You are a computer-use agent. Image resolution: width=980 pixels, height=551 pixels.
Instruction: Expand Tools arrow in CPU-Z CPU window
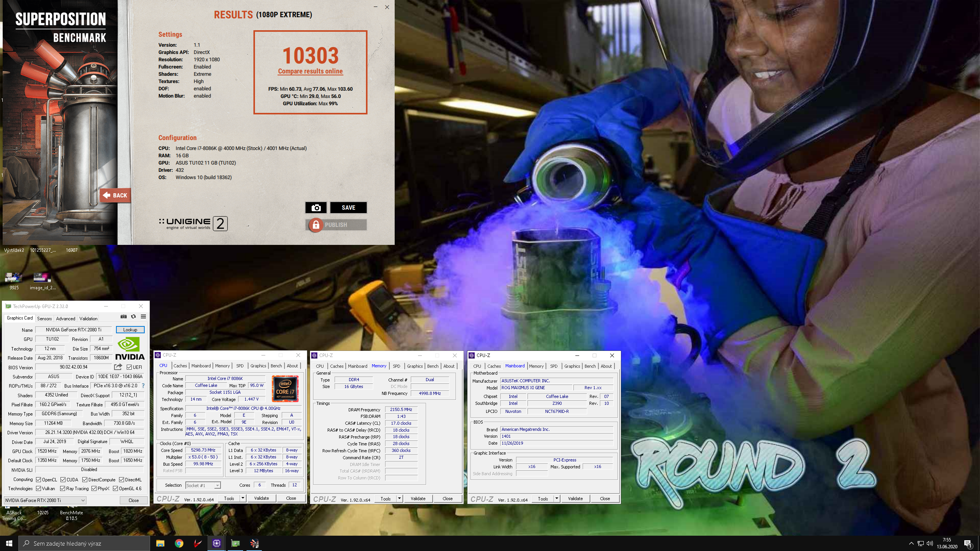click(x=243, y=498)
